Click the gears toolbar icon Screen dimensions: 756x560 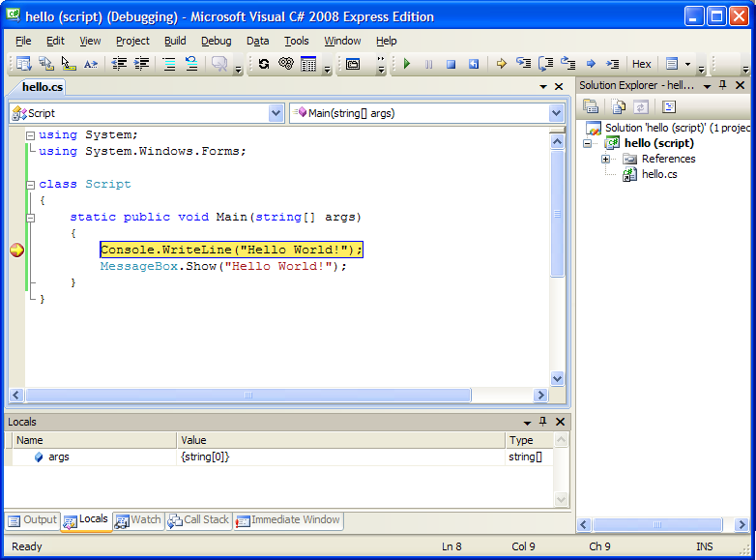pyautogui.click(x=286, y=64)
